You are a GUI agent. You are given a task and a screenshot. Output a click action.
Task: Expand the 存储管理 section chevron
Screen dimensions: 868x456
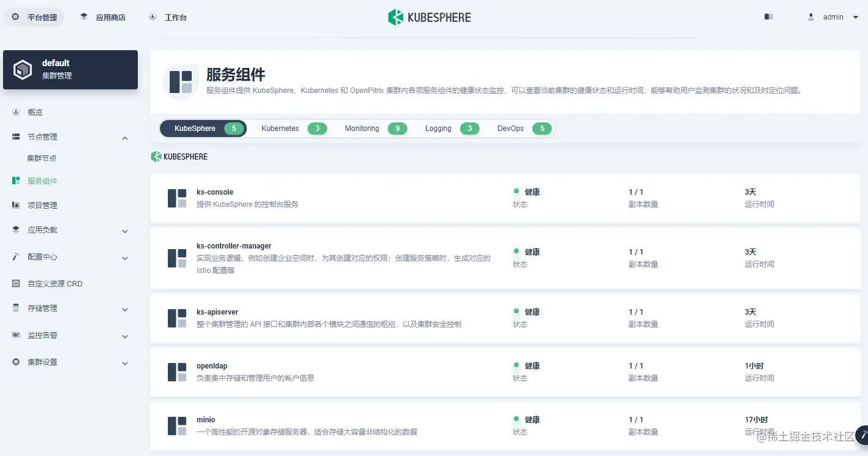pos(125,310)
